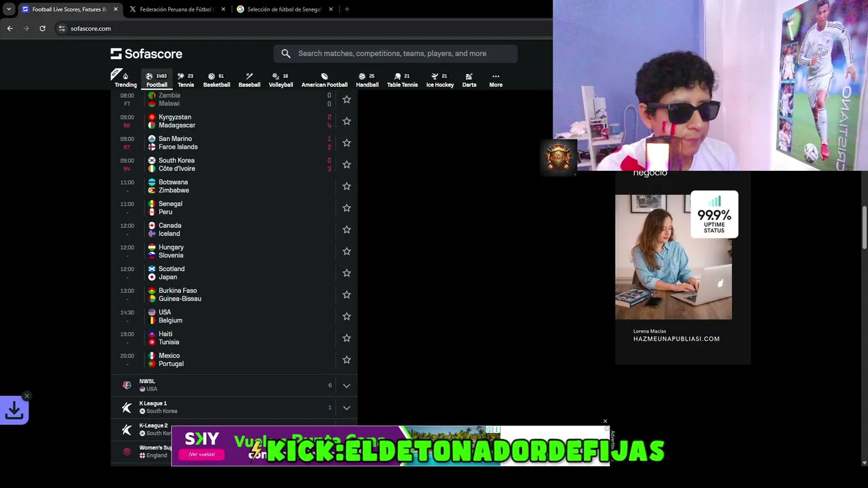
Task: Favorite the Zambia vs Malawi match star
Action: click(347, 100)
